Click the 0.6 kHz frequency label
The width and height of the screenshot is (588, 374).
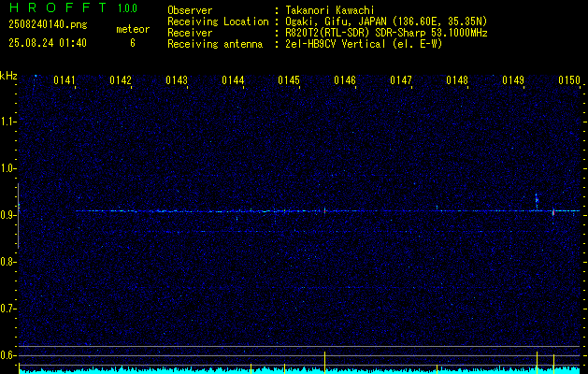pyautogui.click(x=7, y=355)
